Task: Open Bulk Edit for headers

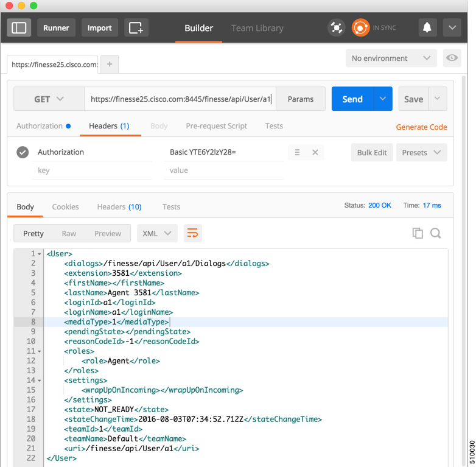Action: 372,152
